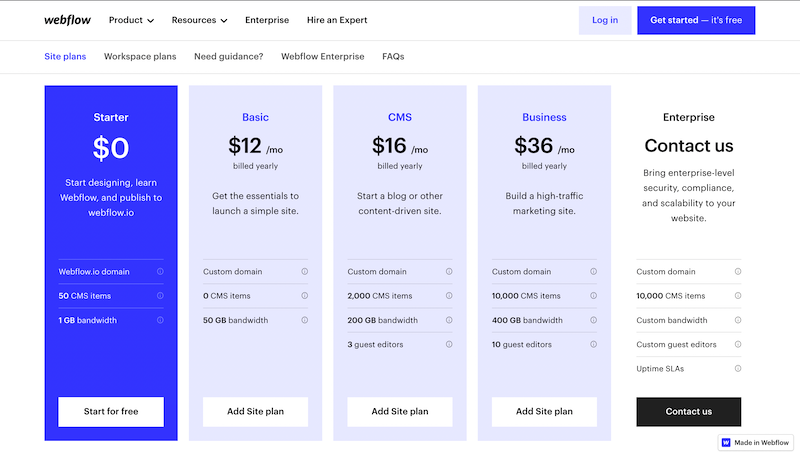Click info icon next to Webflow.io domain

coord(160,272)
